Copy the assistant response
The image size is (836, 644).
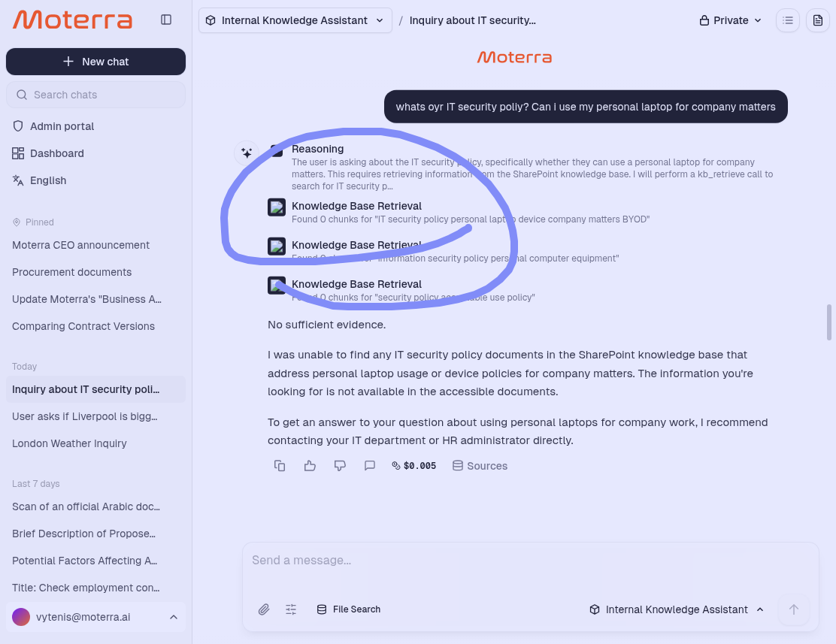click(x=280, y=466)
